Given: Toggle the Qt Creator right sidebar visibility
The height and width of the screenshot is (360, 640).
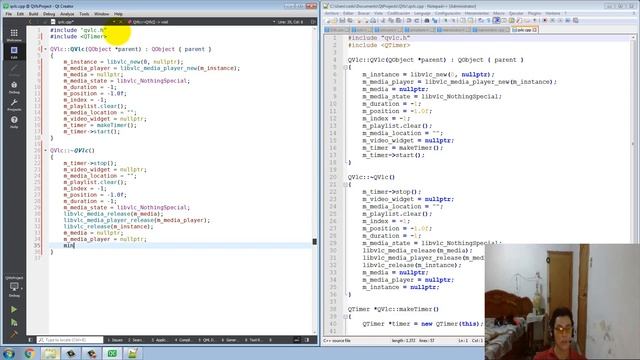Looking at the screenshot, I should click(x=307, y=340).
